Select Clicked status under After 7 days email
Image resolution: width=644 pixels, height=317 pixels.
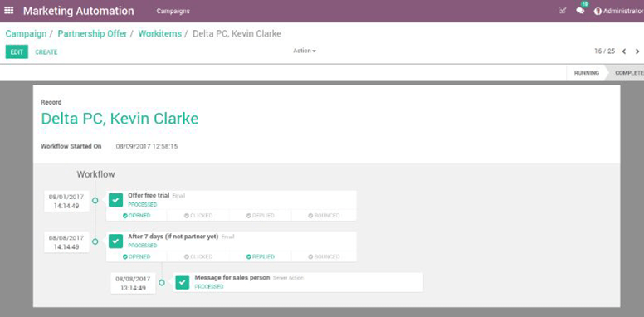(198, 256)
